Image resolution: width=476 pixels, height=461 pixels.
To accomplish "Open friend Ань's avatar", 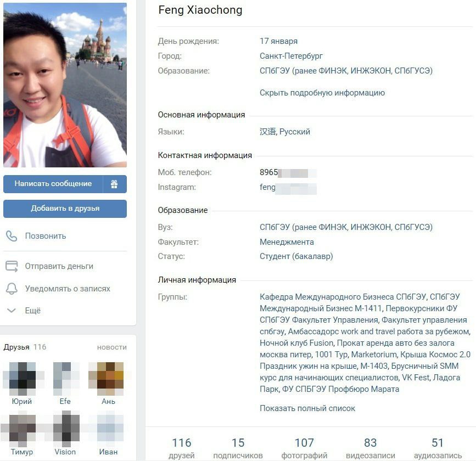I will (x=108, y=379).
